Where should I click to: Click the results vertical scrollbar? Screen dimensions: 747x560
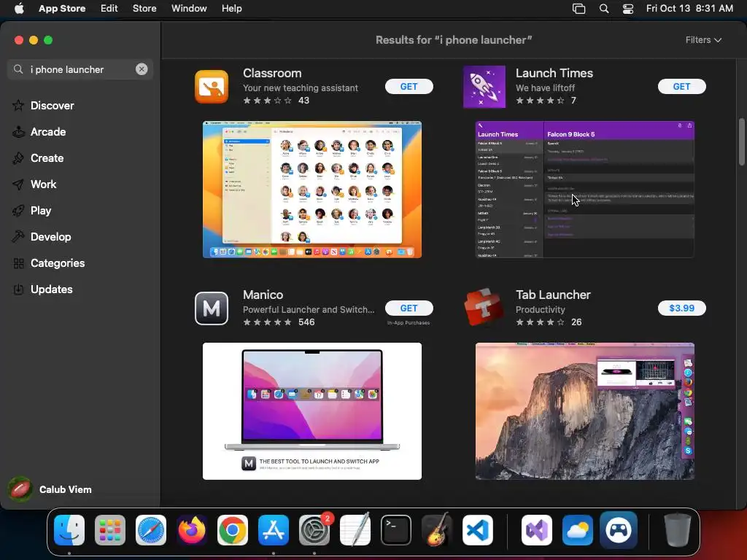(x=741, y=142)
